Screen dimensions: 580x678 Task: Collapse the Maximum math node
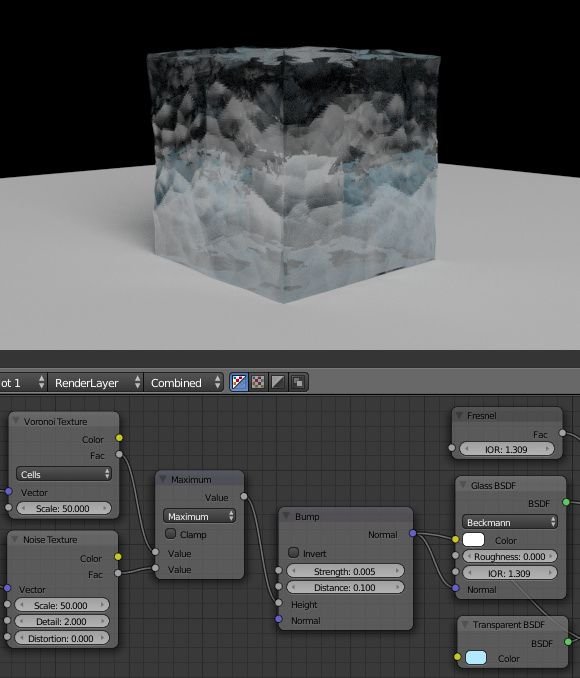pos(163,479)
